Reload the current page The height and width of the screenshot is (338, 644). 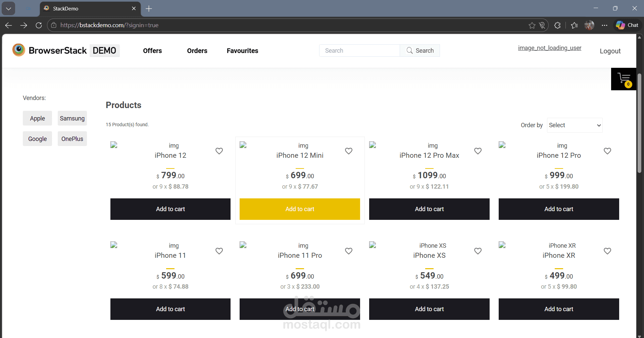coord(39,25)
